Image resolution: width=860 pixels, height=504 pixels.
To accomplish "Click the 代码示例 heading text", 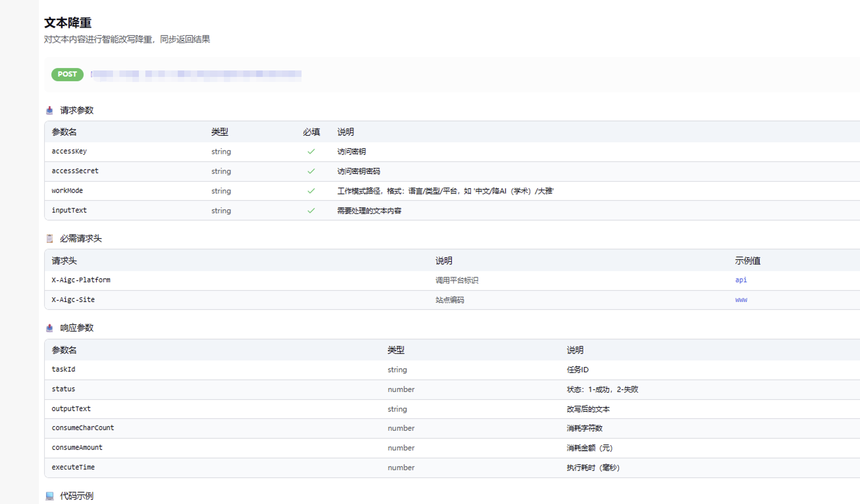I will click(x=77, y=496).
